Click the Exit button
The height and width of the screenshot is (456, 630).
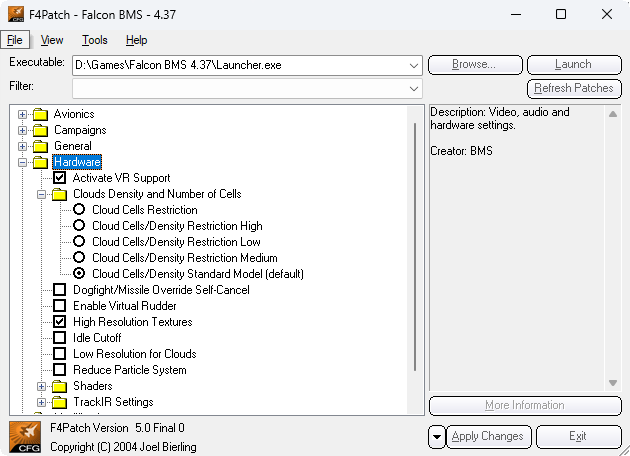point(579,437)
